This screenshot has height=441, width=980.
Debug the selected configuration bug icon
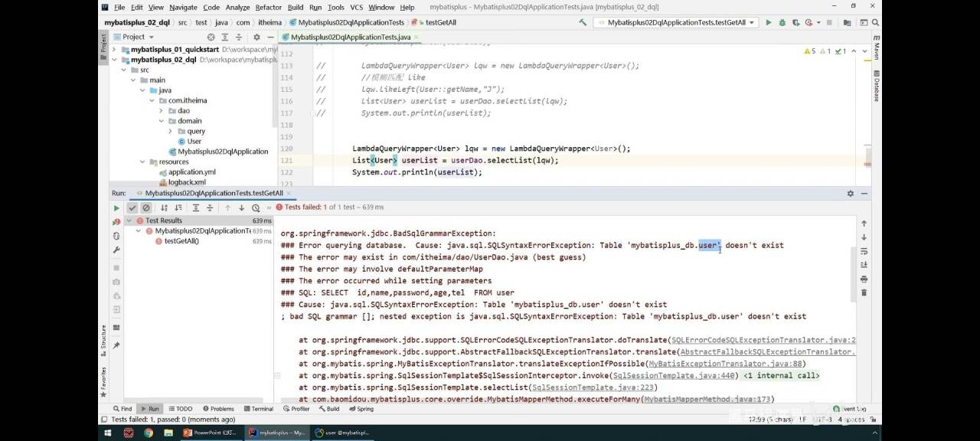tap(782, 22)
